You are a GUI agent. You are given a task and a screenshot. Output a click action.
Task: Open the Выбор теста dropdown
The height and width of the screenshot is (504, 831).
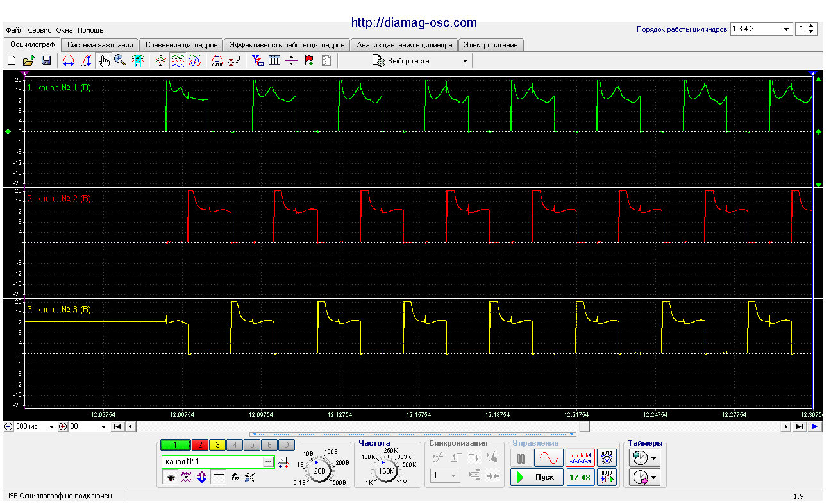(420, 61)
